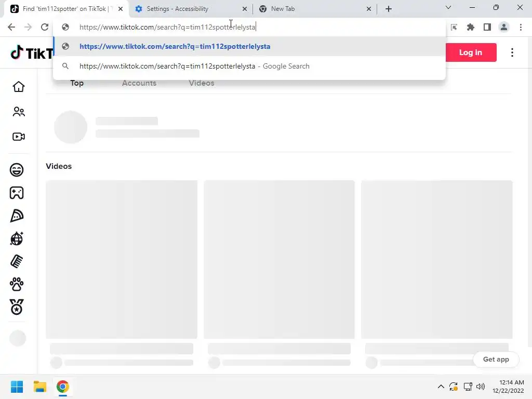Open the second loading video placeholder
This screenshot has width=532, height=399.
point(279,260)
